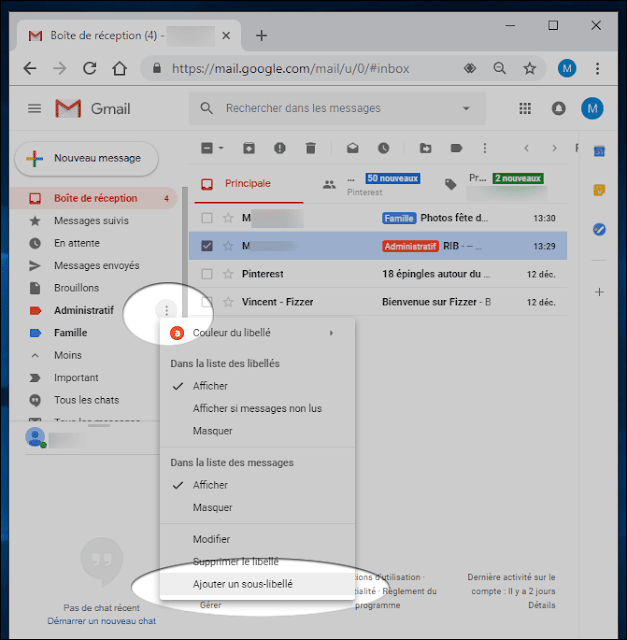Go to newer messages arrow
Image resolution: width=627 pixels, height=640 pixels.
tap(527, 148)
